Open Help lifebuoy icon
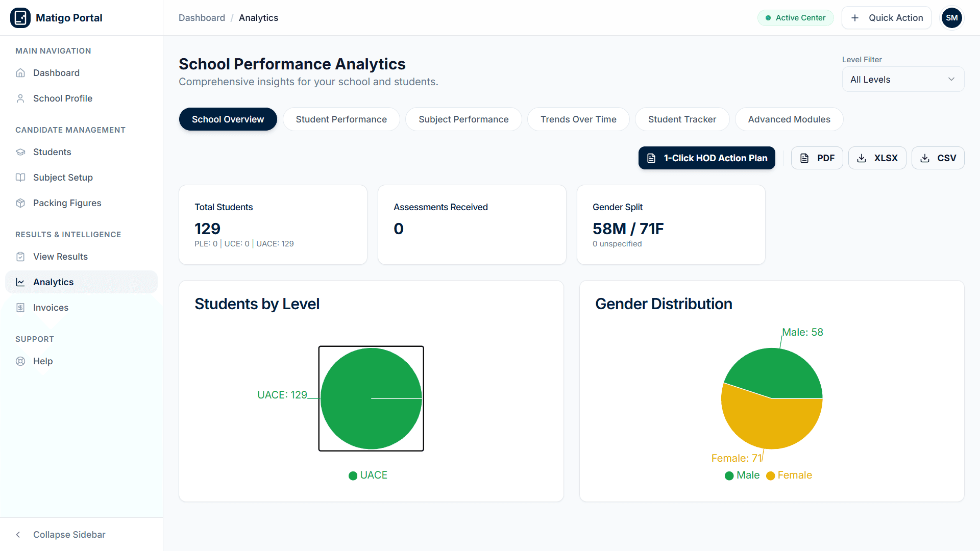 tap(20, 361)
